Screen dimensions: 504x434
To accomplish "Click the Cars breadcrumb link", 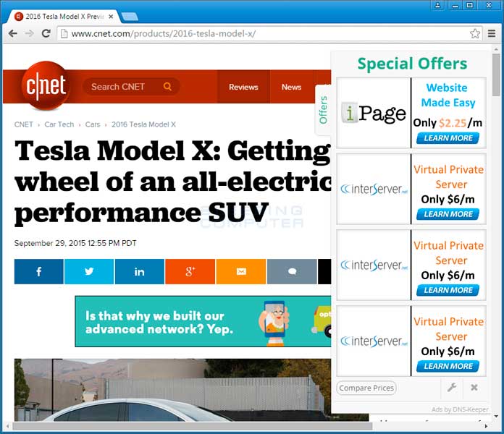I will 93,124.
